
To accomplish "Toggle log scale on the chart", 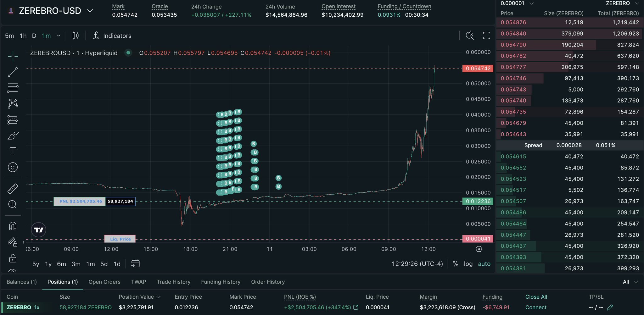I will pos(468,264).
